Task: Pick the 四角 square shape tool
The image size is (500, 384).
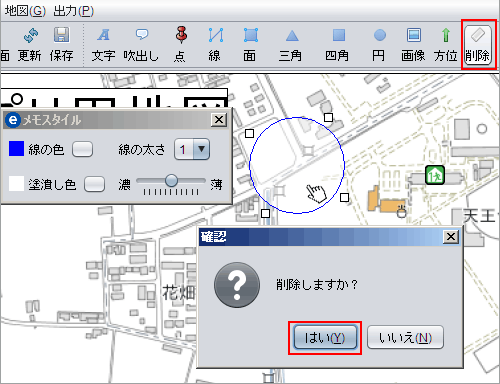Action: pyautogui.click(x=337, y=45)
